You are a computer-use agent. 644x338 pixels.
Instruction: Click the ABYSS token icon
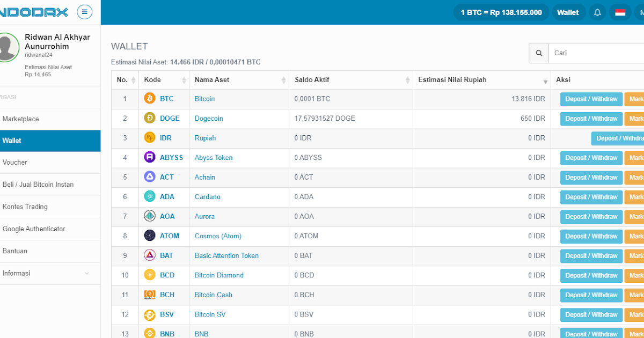pos(150,158)
